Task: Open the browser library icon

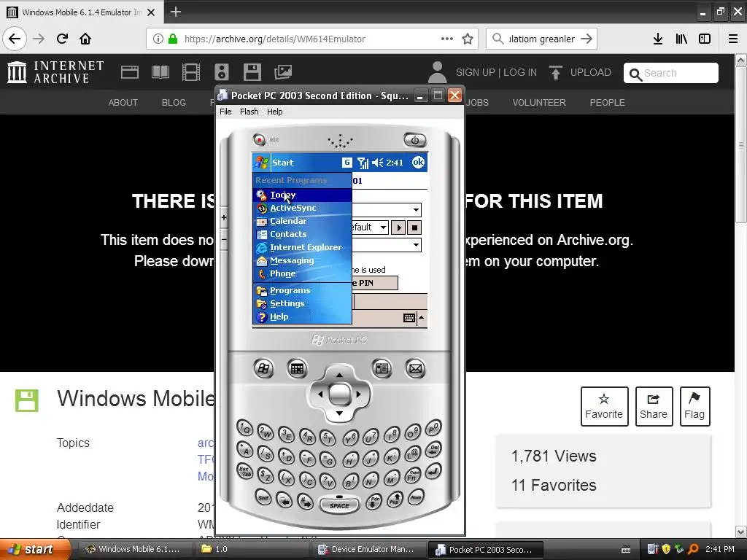Action: [x=681, y=39]
